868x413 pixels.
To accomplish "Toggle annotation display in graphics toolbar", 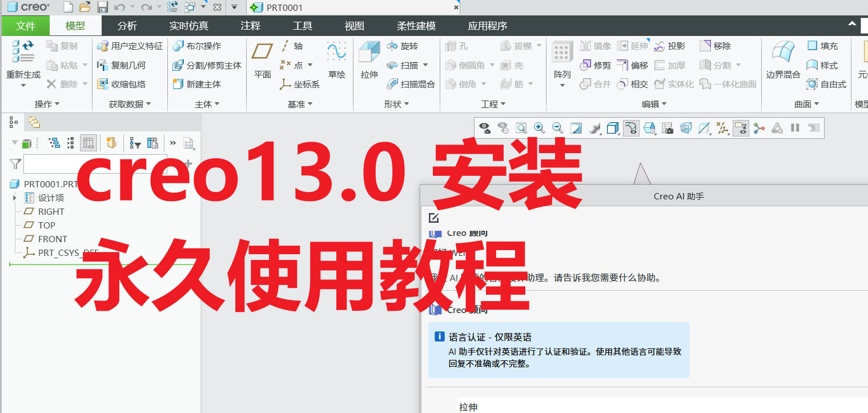I will (x=741, y=128).
